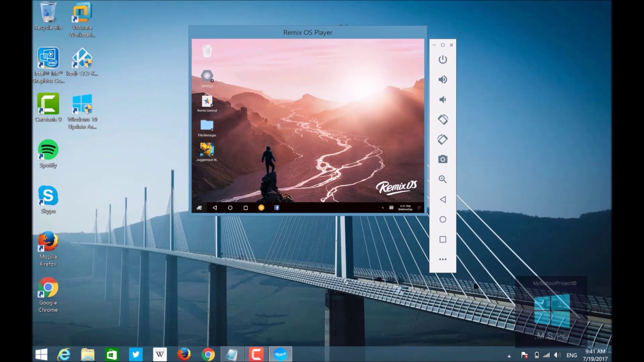Open the keyboard icon in the Remix OS tray

pyautogui.click(x=391, y=208)
